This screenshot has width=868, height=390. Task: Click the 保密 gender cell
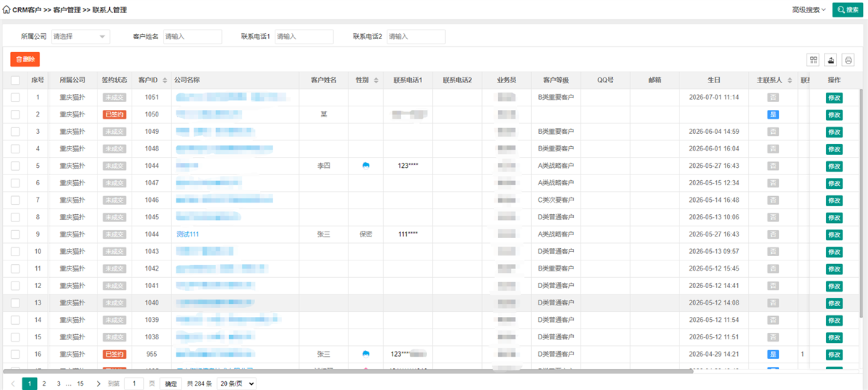[366, 234]
